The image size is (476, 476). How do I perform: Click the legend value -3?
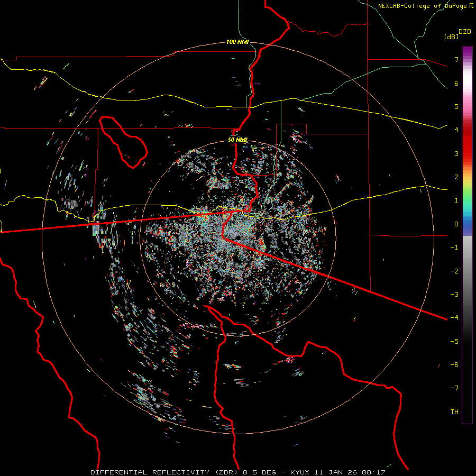tap(454, 295)
